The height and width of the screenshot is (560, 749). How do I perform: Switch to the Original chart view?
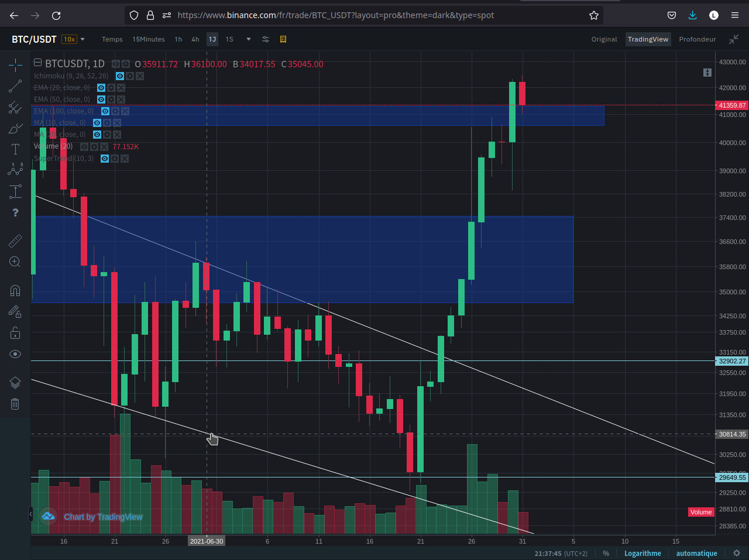click(604, 39)
